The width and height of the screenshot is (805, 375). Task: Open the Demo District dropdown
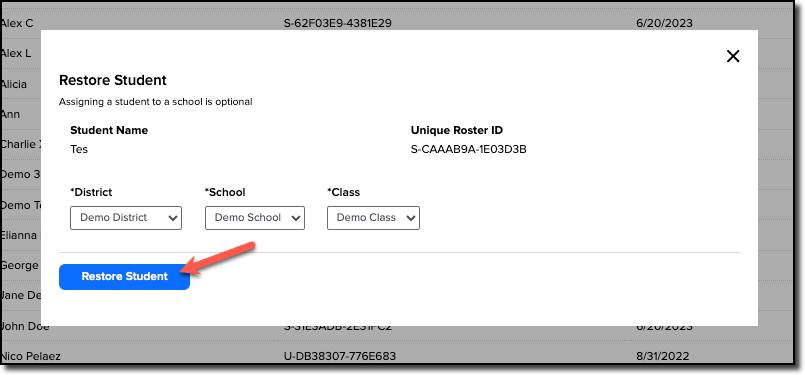pyautogui.click(x=126, y=218)
